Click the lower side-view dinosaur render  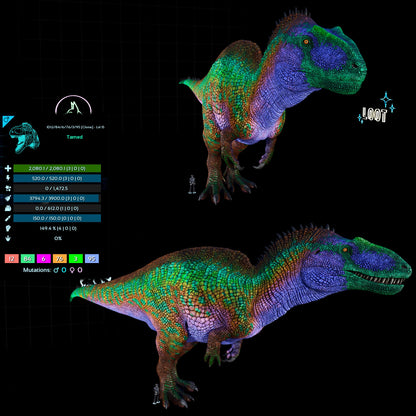coord(241,315)
